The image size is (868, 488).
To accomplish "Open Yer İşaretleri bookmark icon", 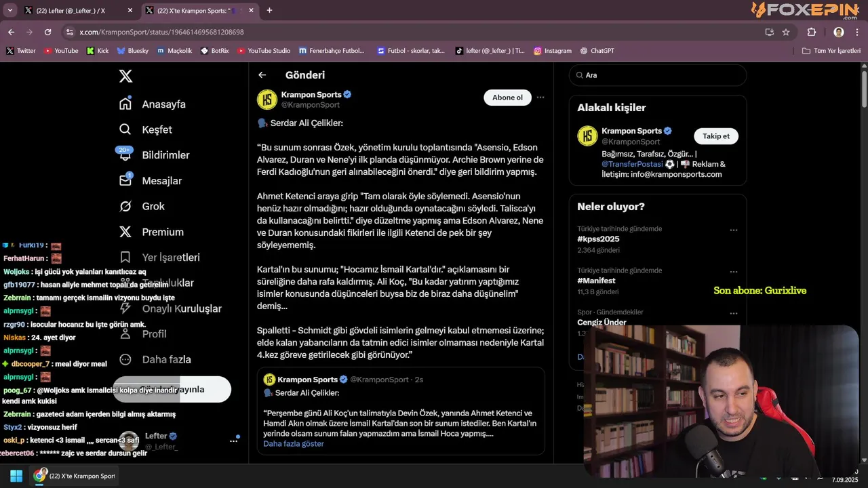I will point(125,258).
